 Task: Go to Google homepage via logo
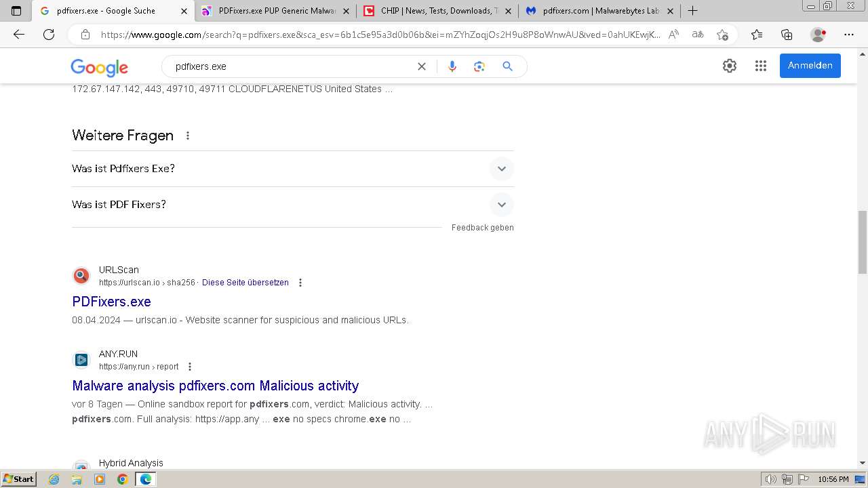click(99, 67)
